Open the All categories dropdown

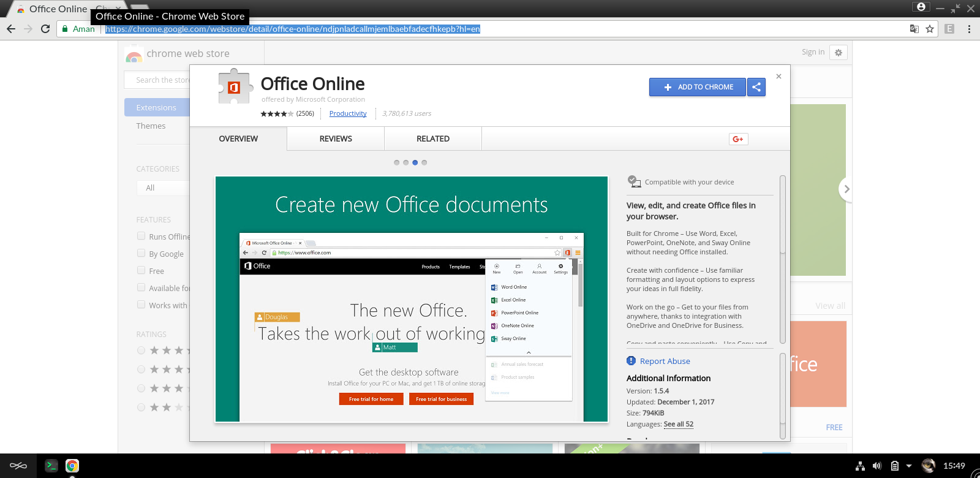[163, 188]
